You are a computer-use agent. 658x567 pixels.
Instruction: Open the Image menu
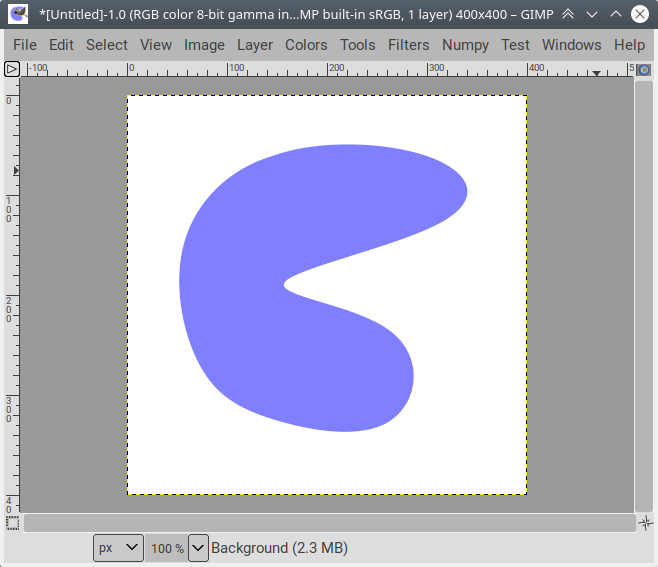tap(204, 45)
